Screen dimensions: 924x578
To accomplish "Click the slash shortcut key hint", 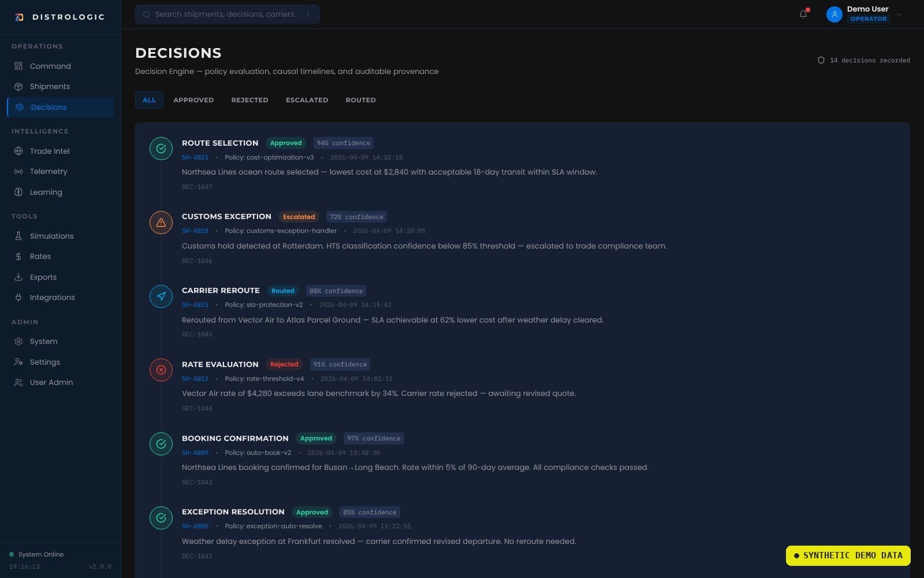I will coord(307,14).
